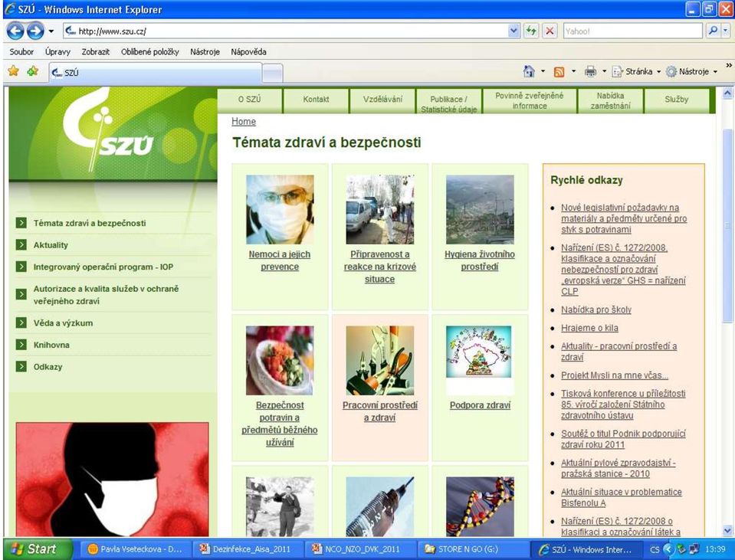Expand the address bar history dropdown
735x560 pixels.
coord(514,31)
